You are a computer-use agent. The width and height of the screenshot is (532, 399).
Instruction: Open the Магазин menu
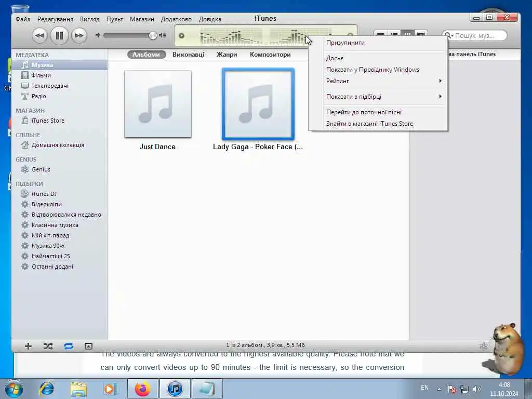pos(142,19)
